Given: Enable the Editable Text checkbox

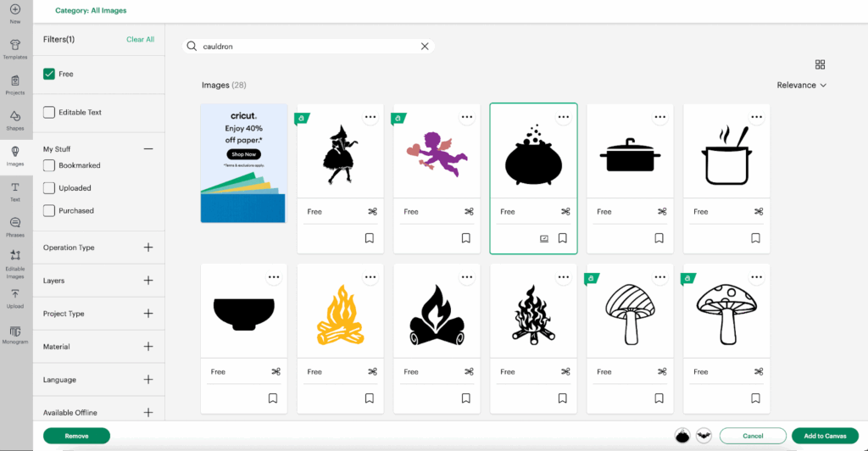Looking at the screenshot, I should point(49,112).
